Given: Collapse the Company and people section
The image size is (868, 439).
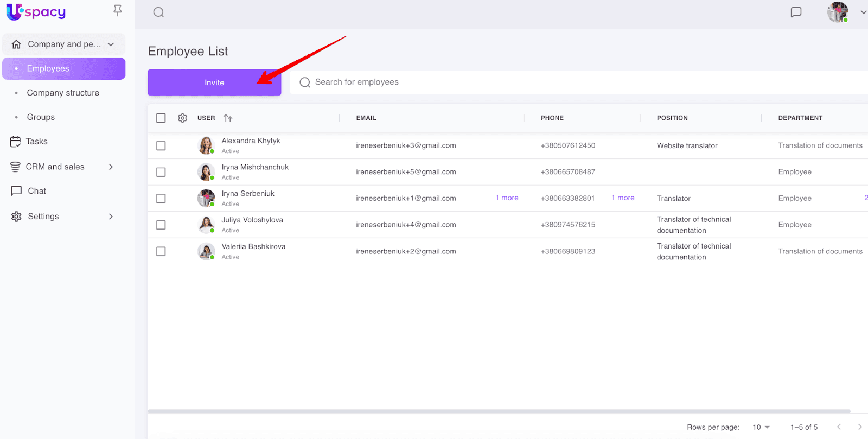Looking at the screenshot, I should [111, 44].
